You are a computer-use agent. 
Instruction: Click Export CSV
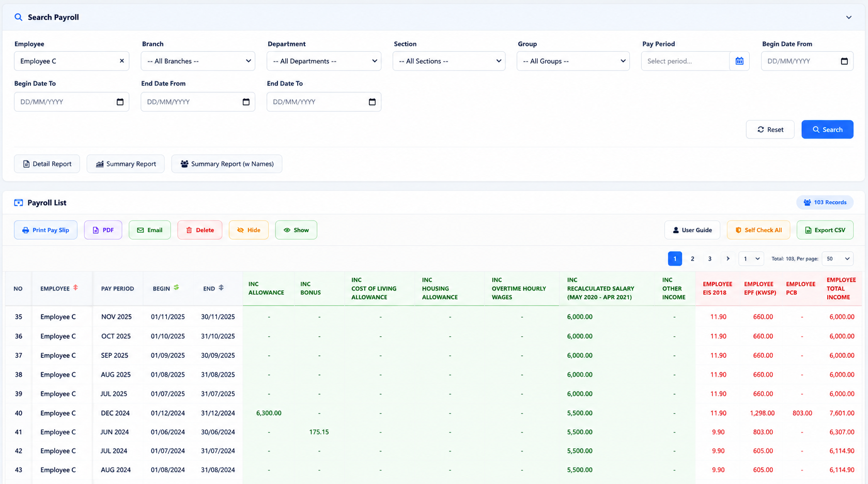(x=825, y=230)
